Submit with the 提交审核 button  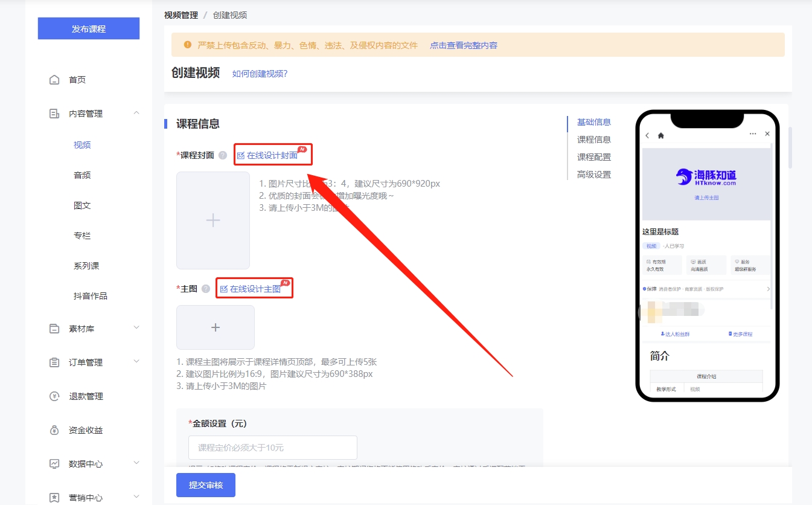click(x=205, y=485)
